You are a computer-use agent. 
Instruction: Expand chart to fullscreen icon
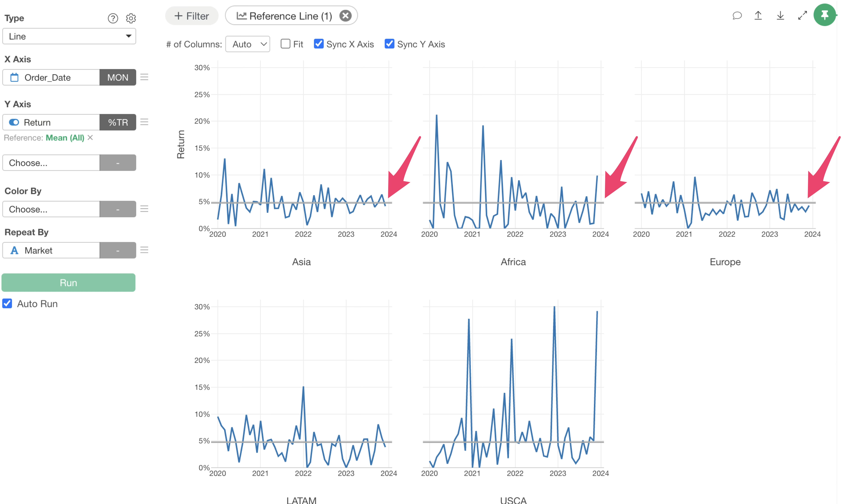click(x=802, y=16)
